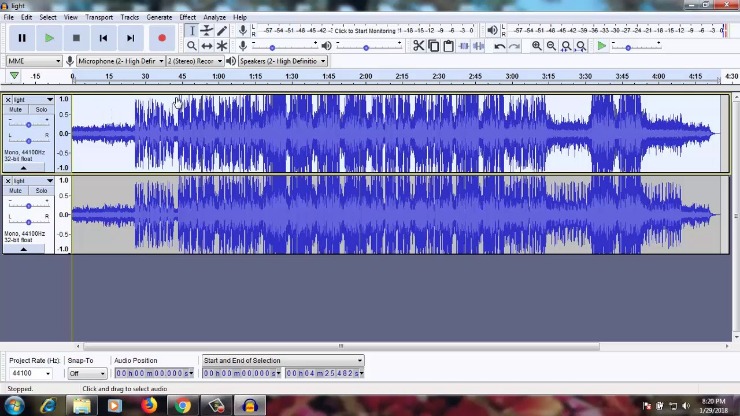The image size is (740, 416).
Task: Open the MME audio host dropdown
Action: click(x=33, y=61)
